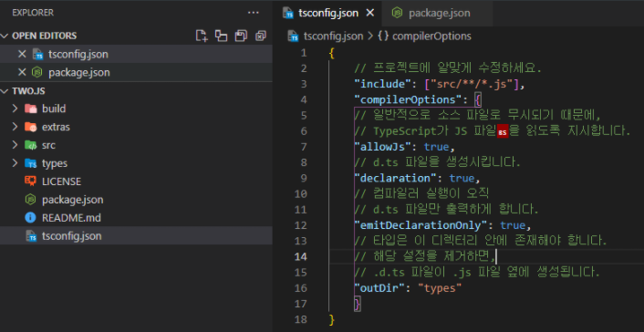Click tsconfig.json breadcrumb segment
Viewport: 644px width, 332px height.
[333, 36]
